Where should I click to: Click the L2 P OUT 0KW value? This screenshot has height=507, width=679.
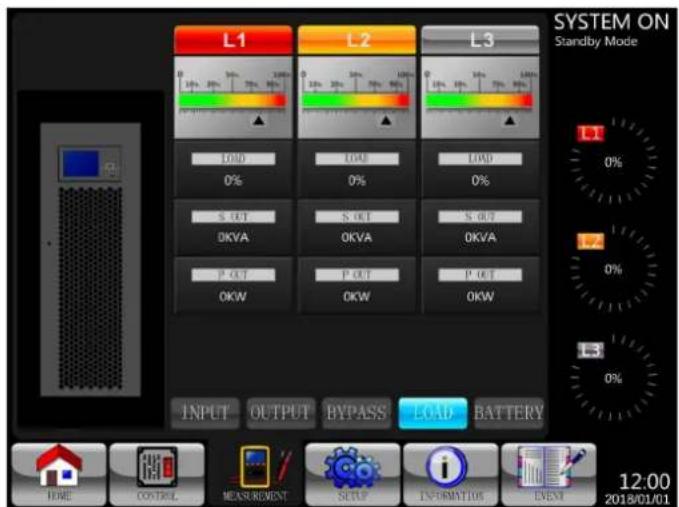tap(357, 297)
